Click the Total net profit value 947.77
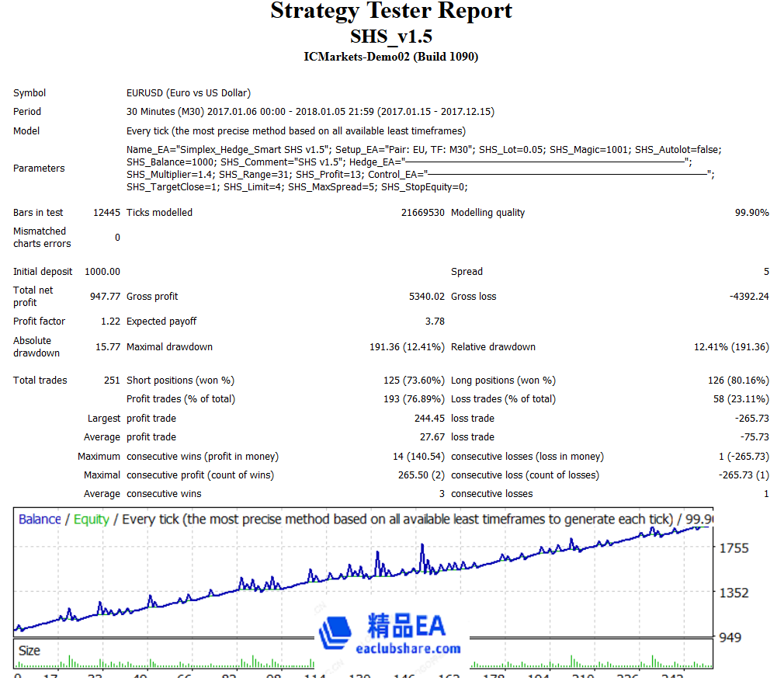Screen dimensions: 784x678 coord(106,296)
